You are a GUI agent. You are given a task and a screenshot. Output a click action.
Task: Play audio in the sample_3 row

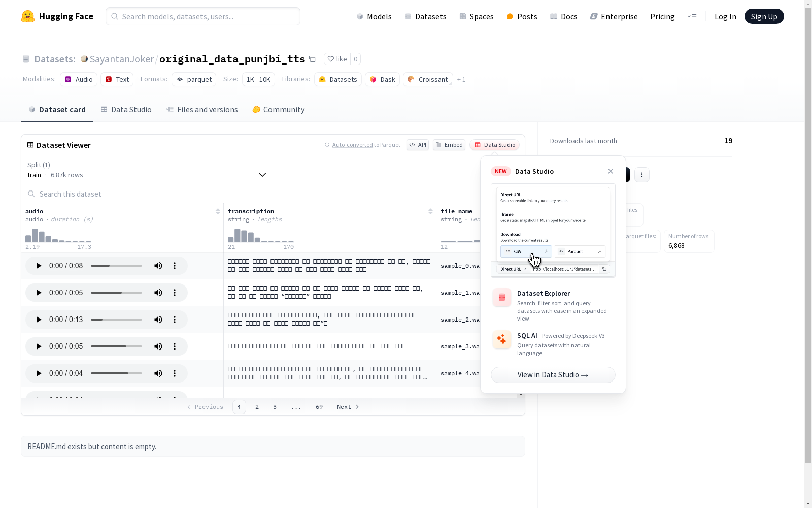(x=39, y=346)
